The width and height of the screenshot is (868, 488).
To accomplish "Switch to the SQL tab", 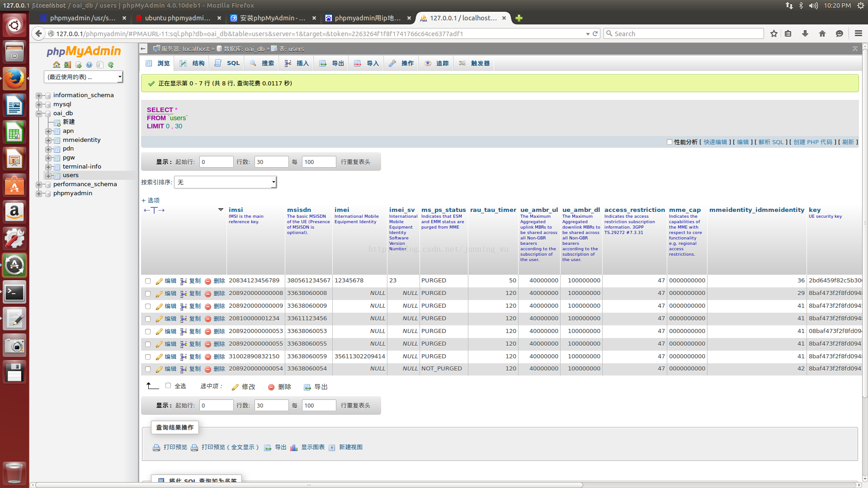I will [227, 63].
